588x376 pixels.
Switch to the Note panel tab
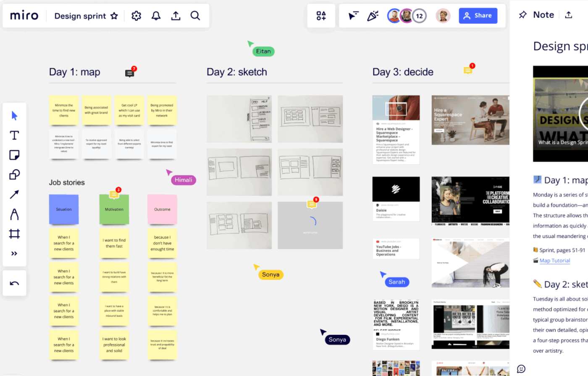click(544, 15)
